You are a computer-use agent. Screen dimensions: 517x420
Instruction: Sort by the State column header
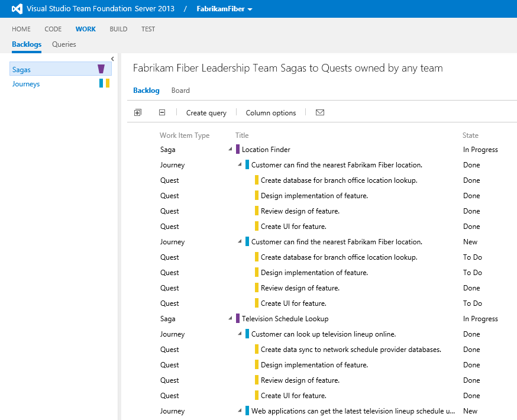470,135
